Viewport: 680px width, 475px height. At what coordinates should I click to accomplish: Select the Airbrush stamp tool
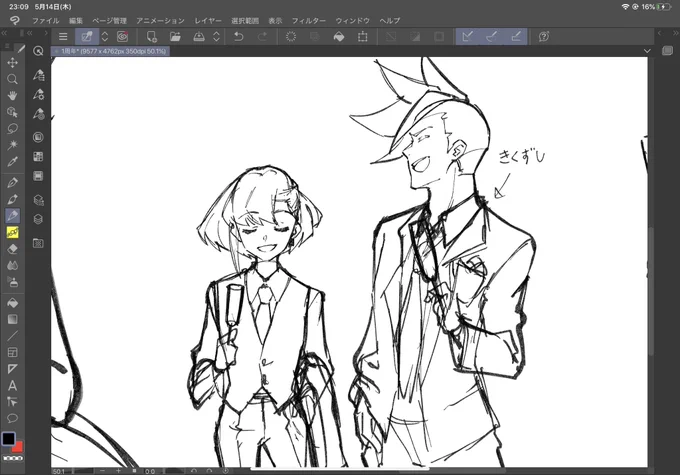(13, 282)
